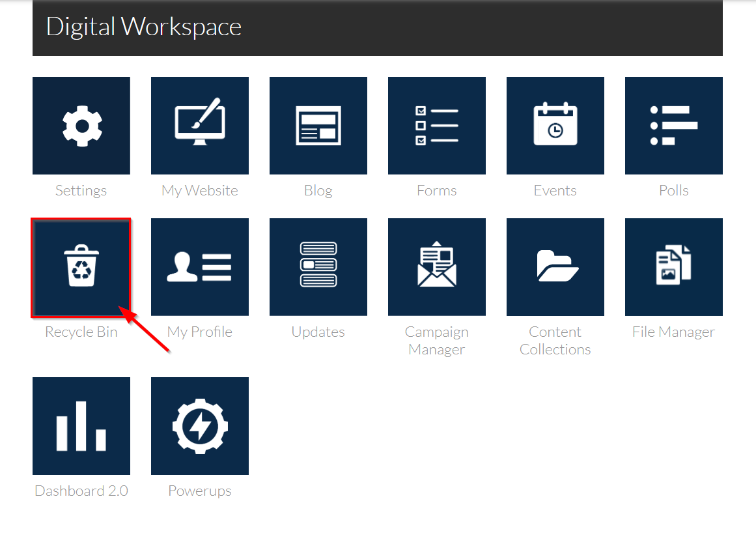The height and width of the screenshot is (542, 756).
Task: Open the Polls bar-list tile
Action: pyautogui.click(x=673, y=125)
